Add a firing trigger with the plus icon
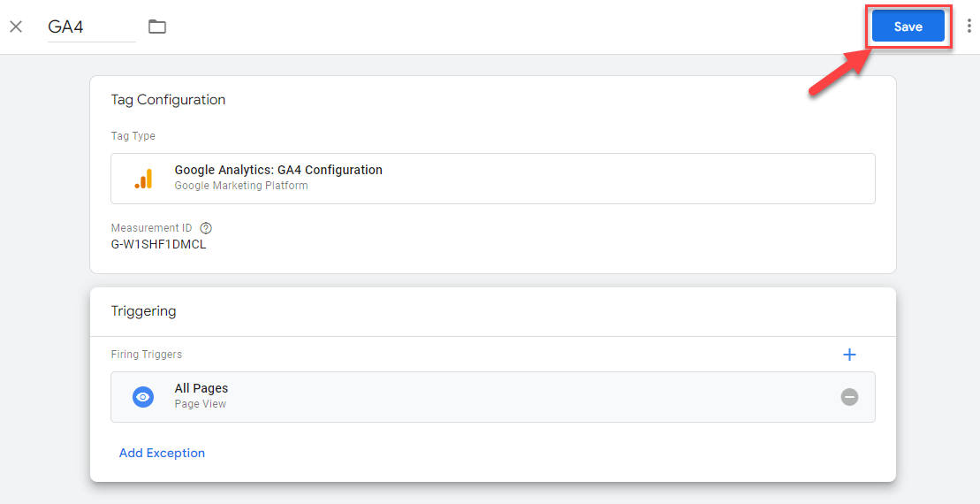 [x=849, y=355]
